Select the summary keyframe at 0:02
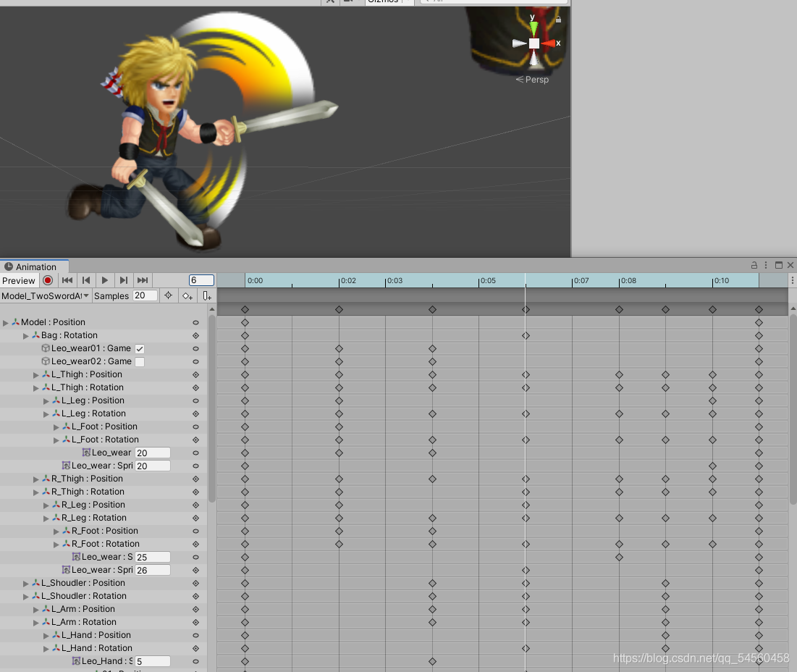797x672 pixels. [x=339, y=309]
